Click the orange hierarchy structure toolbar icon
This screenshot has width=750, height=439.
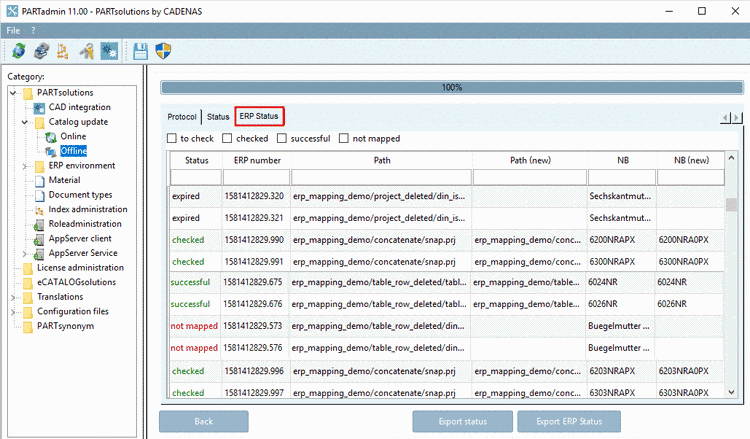[x=63, y=51]
